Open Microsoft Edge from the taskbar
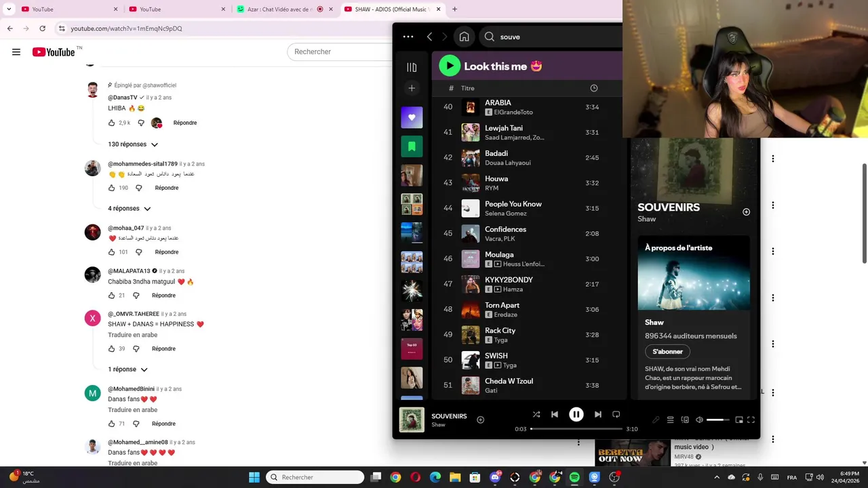Viewport: 868px width, 488px height. [x=435, y=477]
